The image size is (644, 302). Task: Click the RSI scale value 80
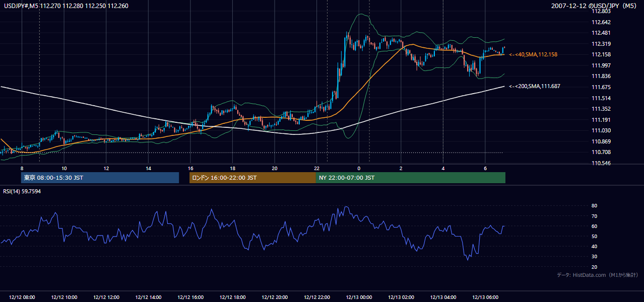(x=594, y=206)
